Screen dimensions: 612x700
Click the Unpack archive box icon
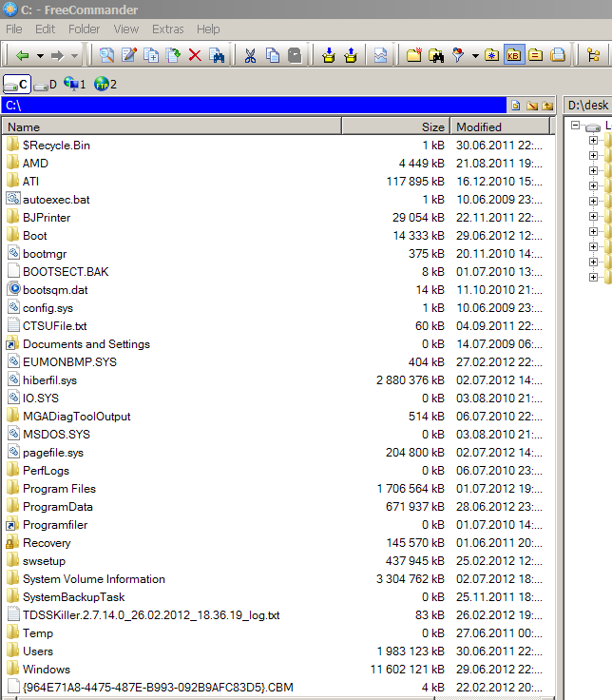coord(351,55)
